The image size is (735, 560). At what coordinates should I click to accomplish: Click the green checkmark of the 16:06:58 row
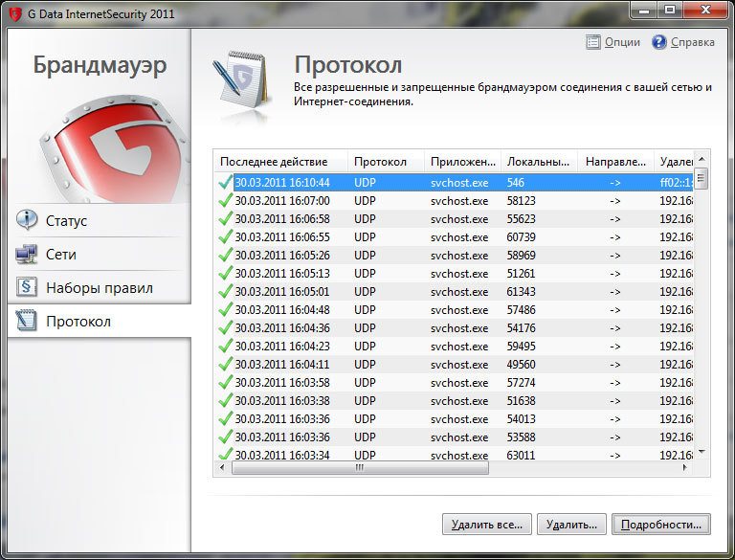(x=226, y=218)
